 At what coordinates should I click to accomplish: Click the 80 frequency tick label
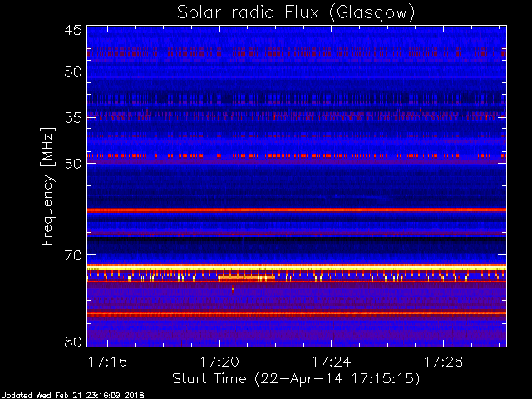coord(73,342)
